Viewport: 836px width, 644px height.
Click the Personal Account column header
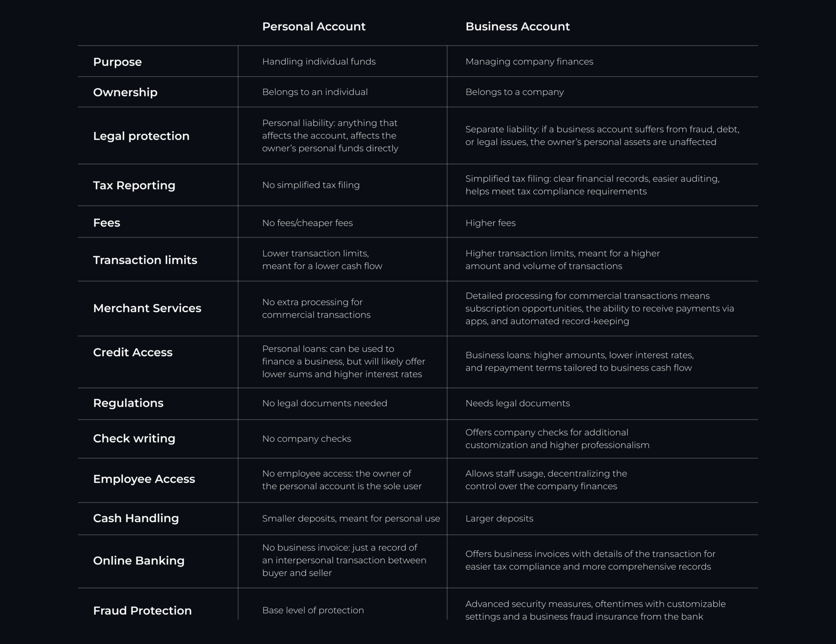pos(313,27)
